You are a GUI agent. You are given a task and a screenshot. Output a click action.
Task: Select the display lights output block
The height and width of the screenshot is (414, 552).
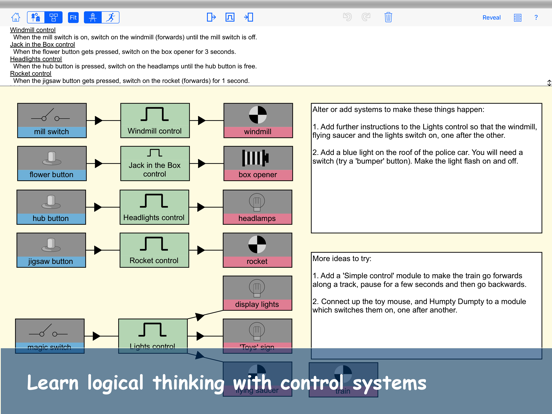(x=257, y=293)
